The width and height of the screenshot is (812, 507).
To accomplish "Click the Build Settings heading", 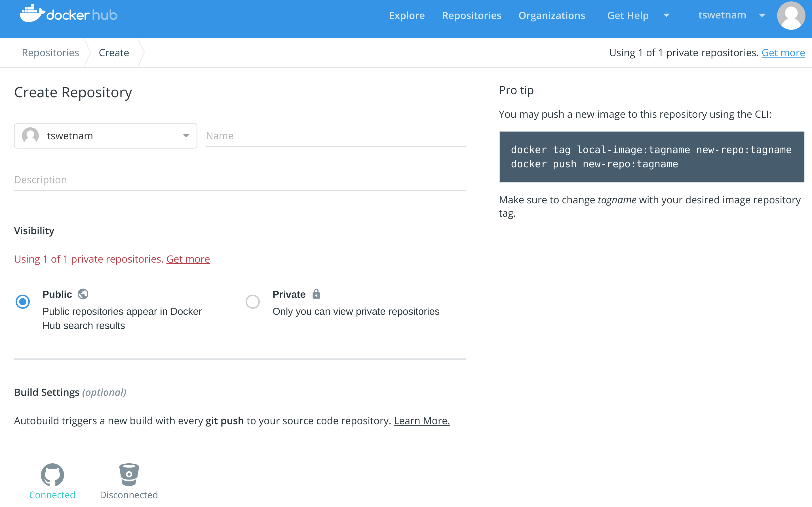I will [x=70, y=392].
